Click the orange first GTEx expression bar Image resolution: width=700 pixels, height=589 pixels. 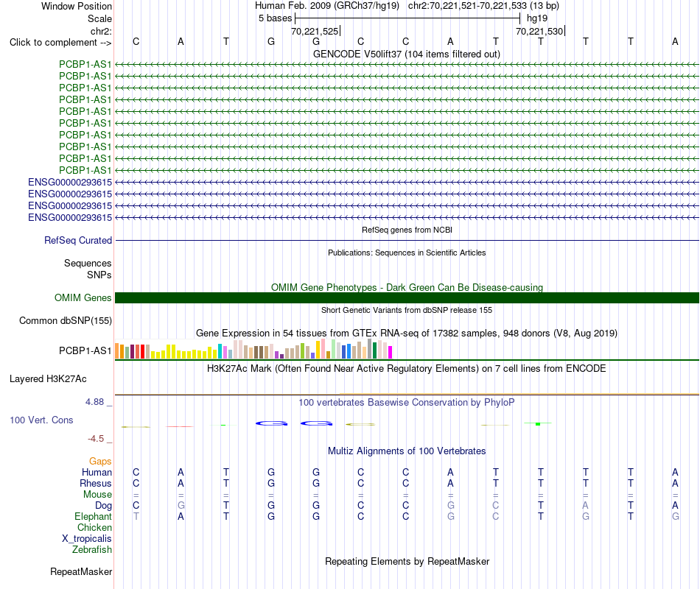tap(117, 350)
